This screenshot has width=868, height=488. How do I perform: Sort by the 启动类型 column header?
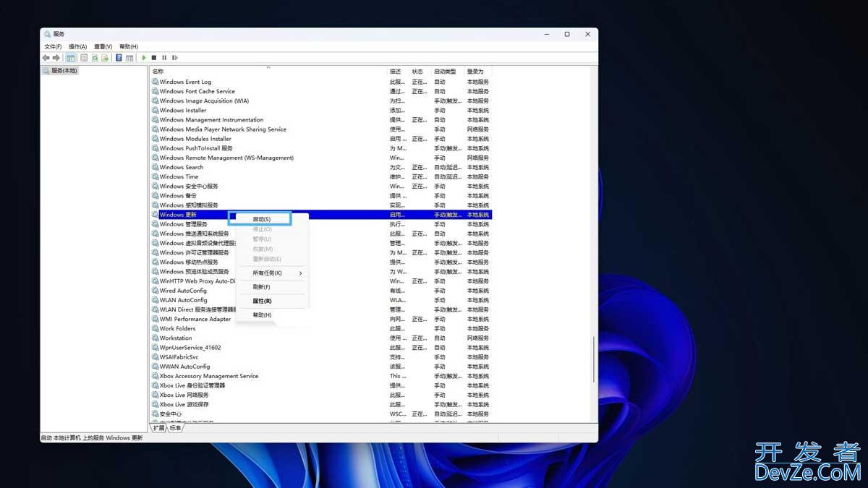pos(445,72)
